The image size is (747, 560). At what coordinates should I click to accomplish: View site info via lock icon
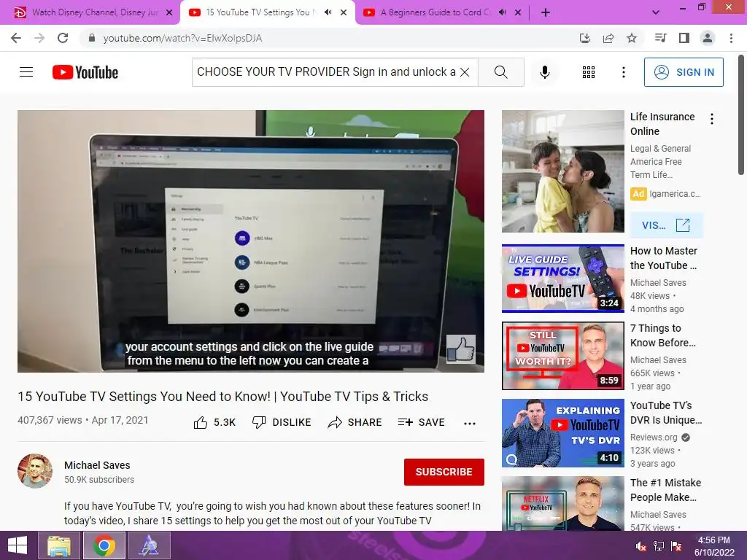coord(92,38)
